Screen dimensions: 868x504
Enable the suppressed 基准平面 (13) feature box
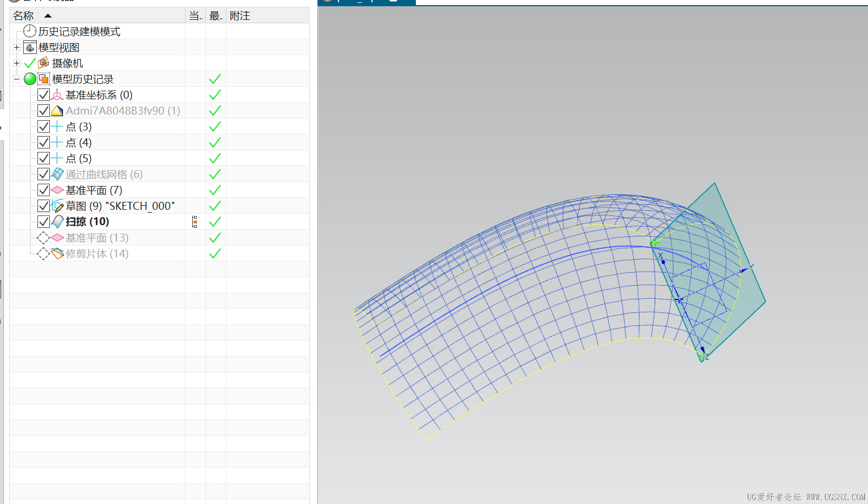pyautogui.click(x=44, y=238)
